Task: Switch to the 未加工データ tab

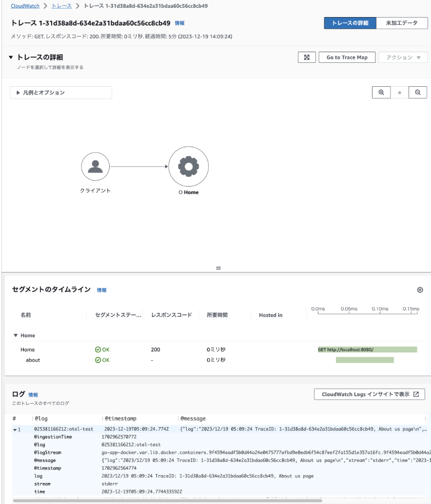Action: tap(401, 23)
